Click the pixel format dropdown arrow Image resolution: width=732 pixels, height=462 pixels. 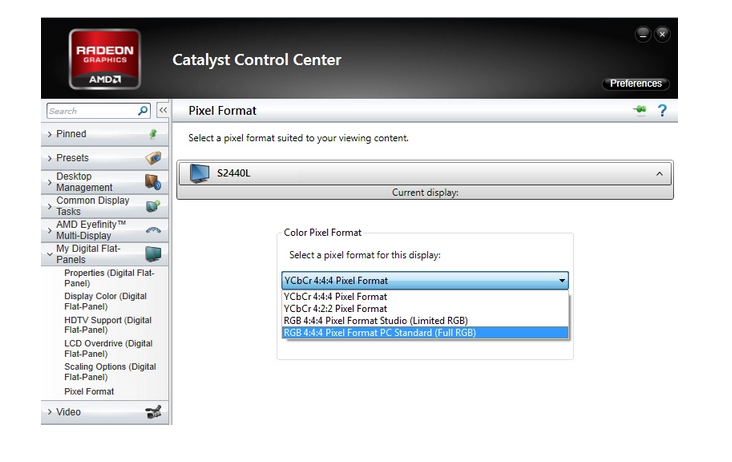(x=562, y=280)
